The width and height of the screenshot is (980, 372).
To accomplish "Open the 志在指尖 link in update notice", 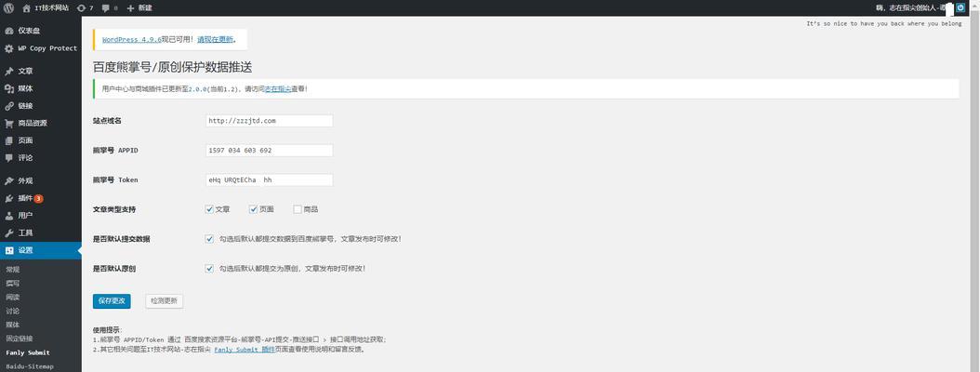I will click(278, 89).
